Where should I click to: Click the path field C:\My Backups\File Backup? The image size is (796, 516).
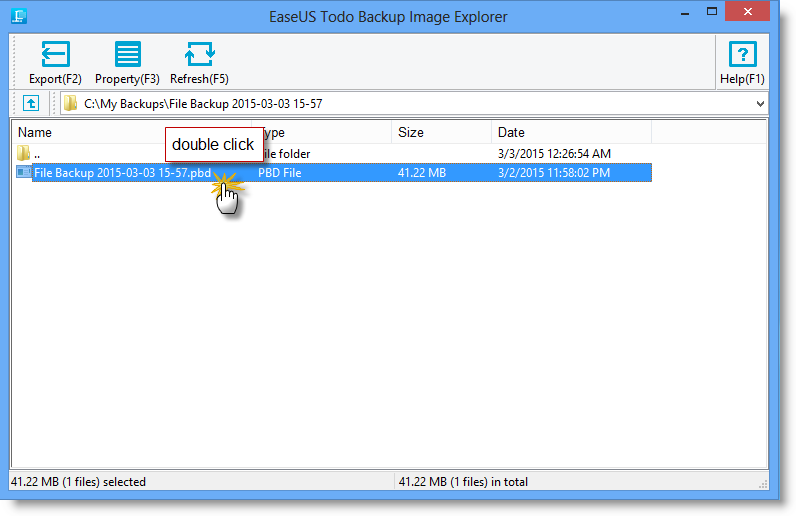[x=414, y=104]
